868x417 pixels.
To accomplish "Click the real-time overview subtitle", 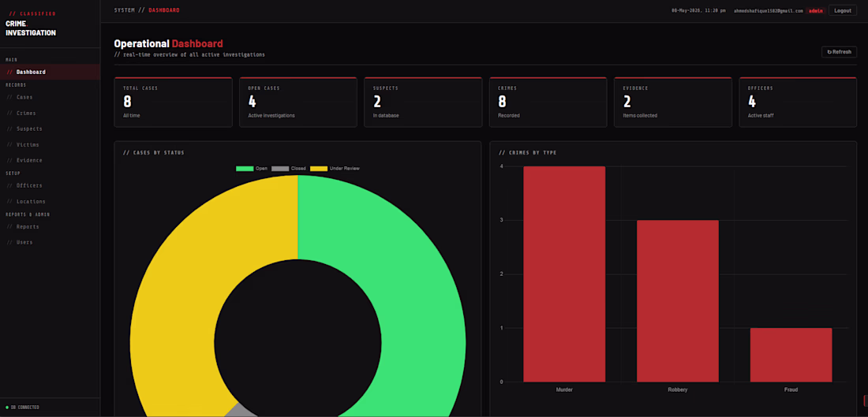I will point(189,54).
